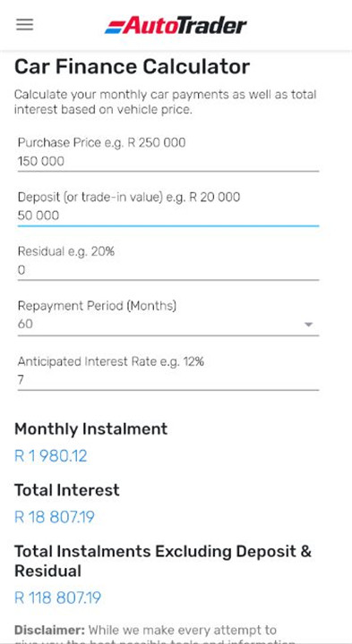Click the Car Finance Calculator heading
Image resolution: width=352 pixels, height=644 pixels.
pyautogui.click(x=132, y=67)
